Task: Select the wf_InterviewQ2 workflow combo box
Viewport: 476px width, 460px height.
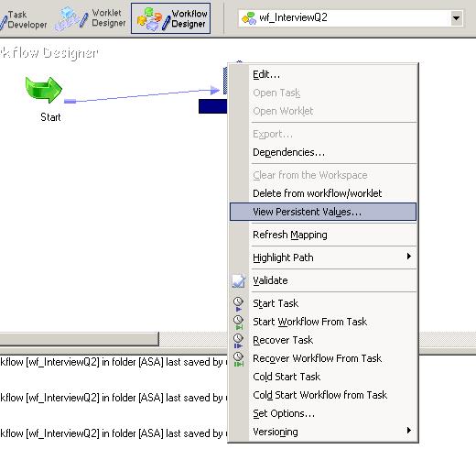Action: click(351, 18)
